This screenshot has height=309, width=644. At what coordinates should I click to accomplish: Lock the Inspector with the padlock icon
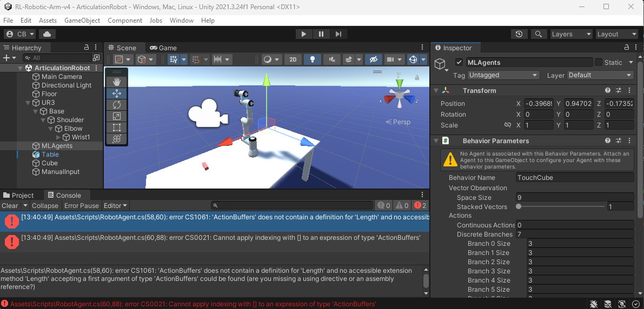click(626, 48)
